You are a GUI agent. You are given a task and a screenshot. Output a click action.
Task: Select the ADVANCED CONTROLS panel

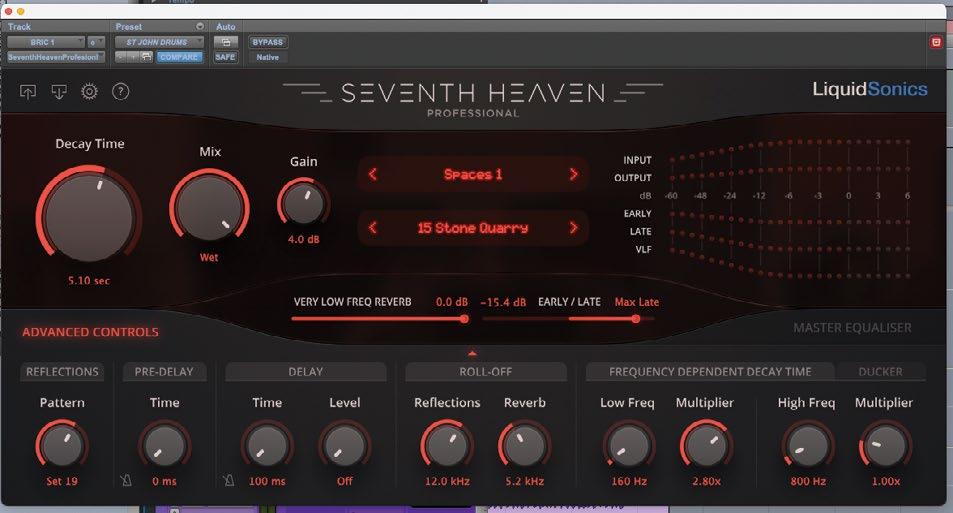click(91, 332)
